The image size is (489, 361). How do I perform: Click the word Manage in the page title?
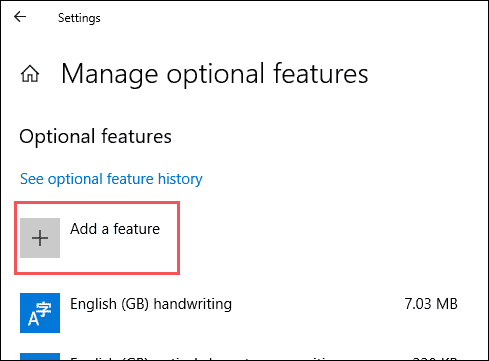110,74
